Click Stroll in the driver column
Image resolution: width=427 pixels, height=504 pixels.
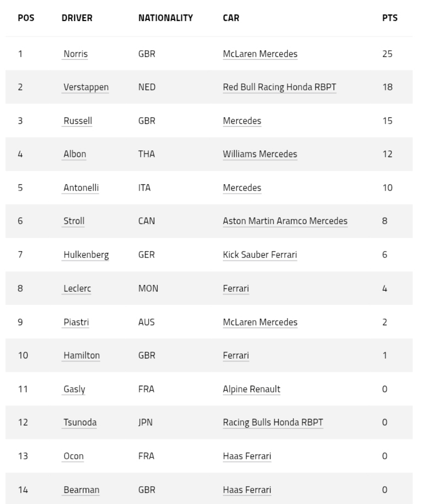point(74,221)
